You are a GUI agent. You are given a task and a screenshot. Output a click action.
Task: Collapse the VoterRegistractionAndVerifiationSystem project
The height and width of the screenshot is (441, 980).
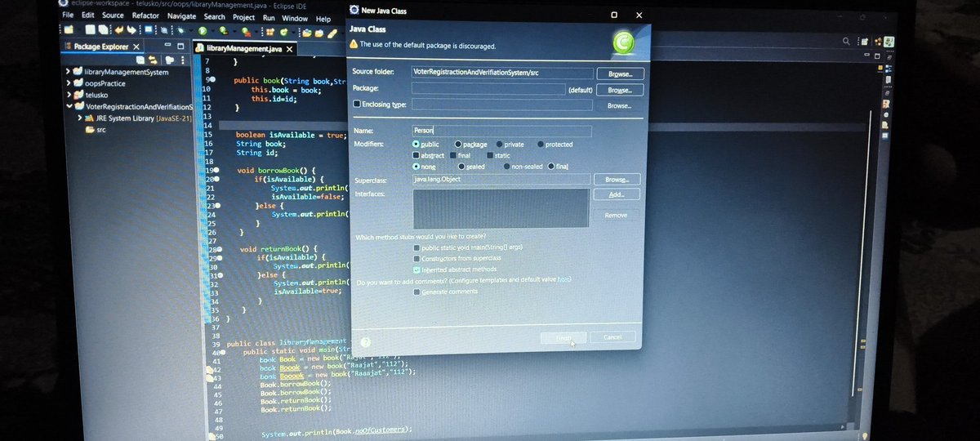coord(68,106)
